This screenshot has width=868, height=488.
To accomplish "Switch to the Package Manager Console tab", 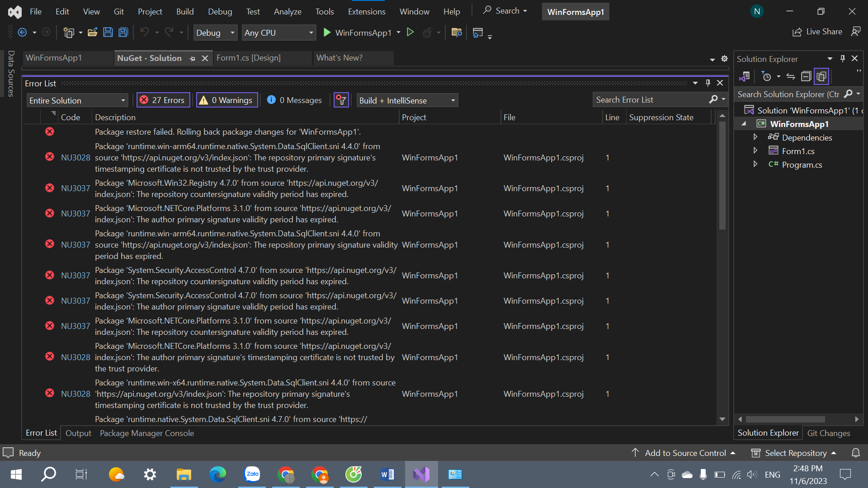I will pos(146,433).
